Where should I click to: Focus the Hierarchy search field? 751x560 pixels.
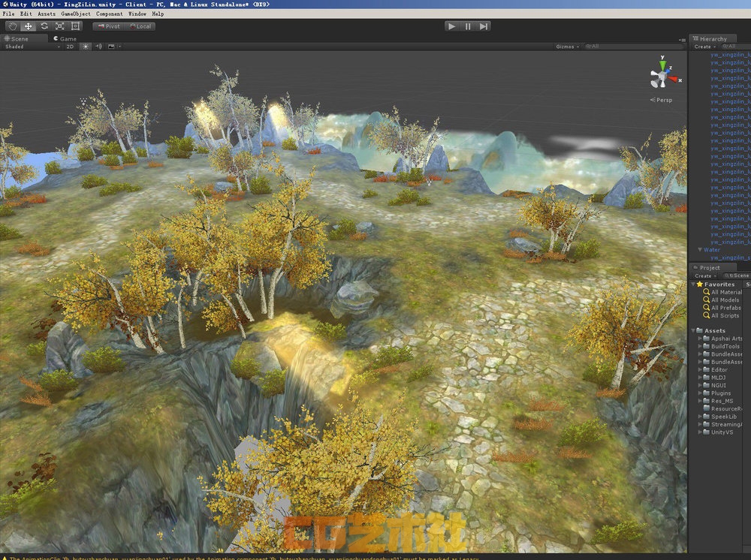coord(735,47)
